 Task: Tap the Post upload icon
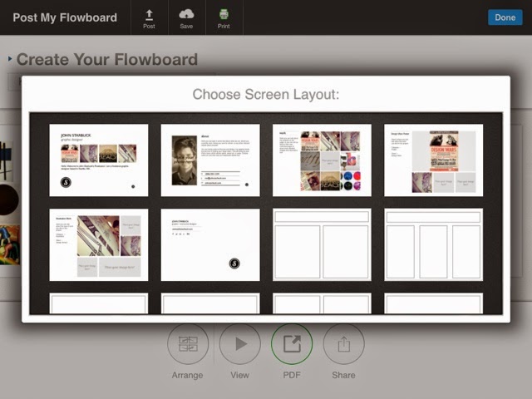[x=149, y=15]
